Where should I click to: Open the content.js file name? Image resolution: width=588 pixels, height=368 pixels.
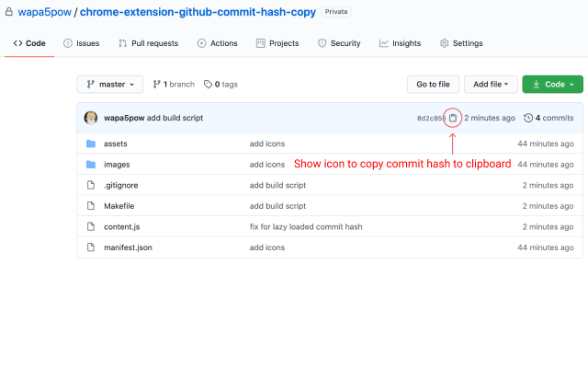tap(122, 227)
